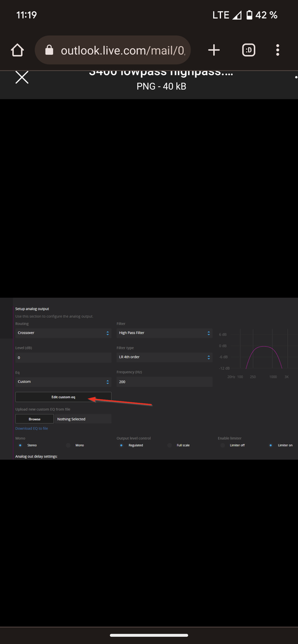Tap the LTE signal strength icon
Image resolution: width=298 pixels, height=644 pixels.
[x=236, y=15]
